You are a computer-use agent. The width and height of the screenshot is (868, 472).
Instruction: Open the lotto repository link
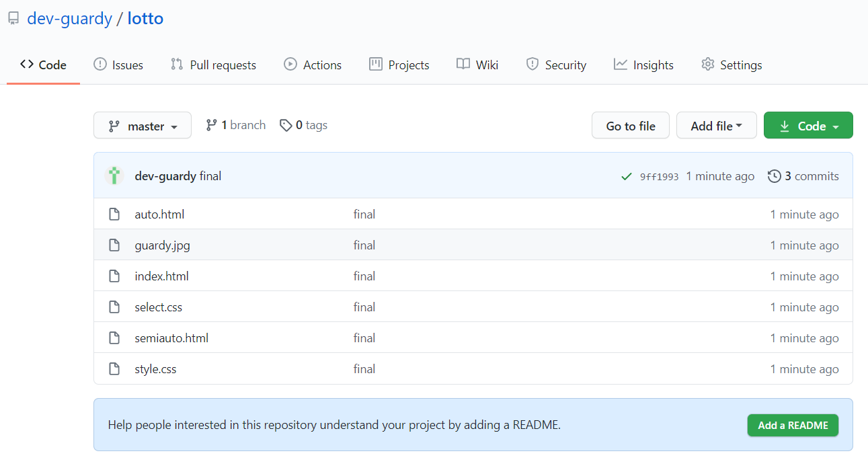point(145,18)
